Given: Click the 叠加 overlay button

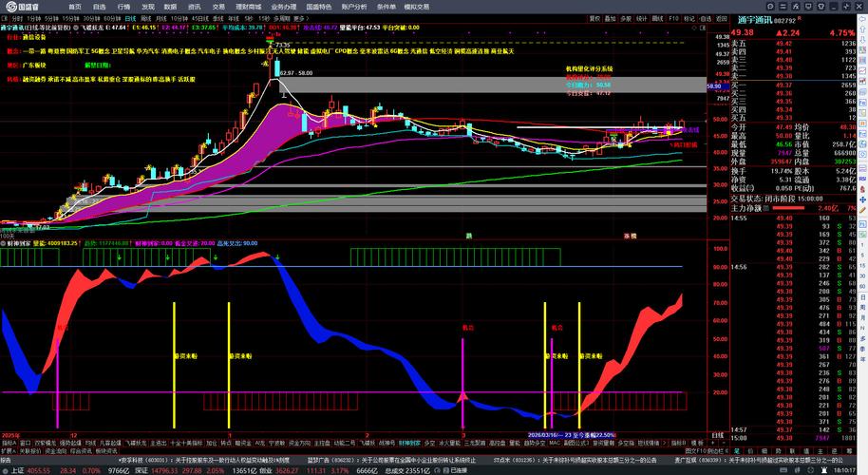Looking at the screenshot, I should 610,18.
